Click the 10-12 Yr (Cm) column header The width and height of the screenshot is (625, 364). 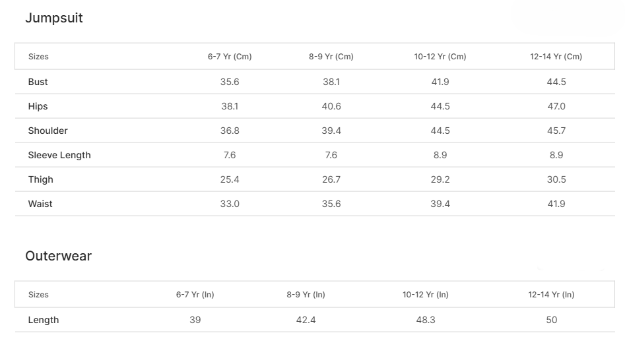coord(440,57)
